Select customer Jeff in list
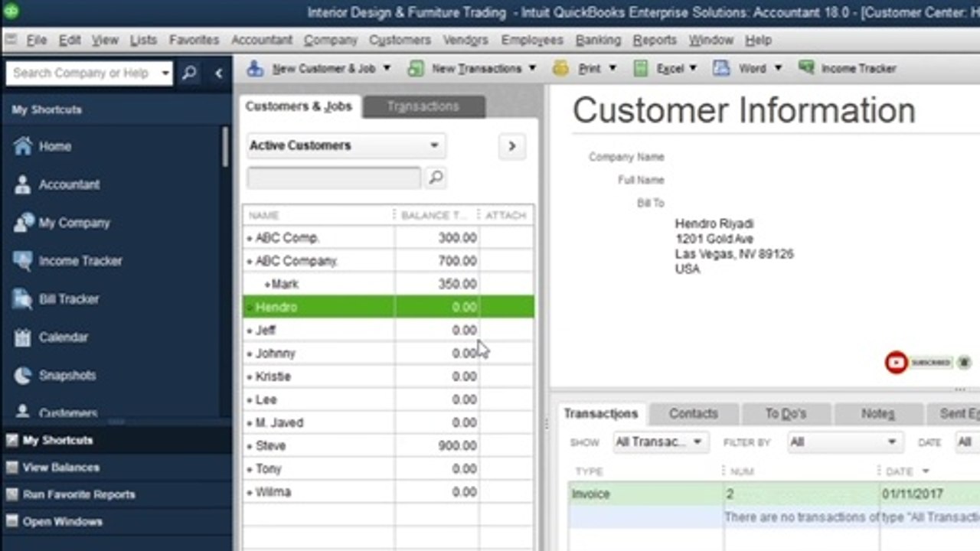This screenshot has height=551, width=980. point(388,330)
